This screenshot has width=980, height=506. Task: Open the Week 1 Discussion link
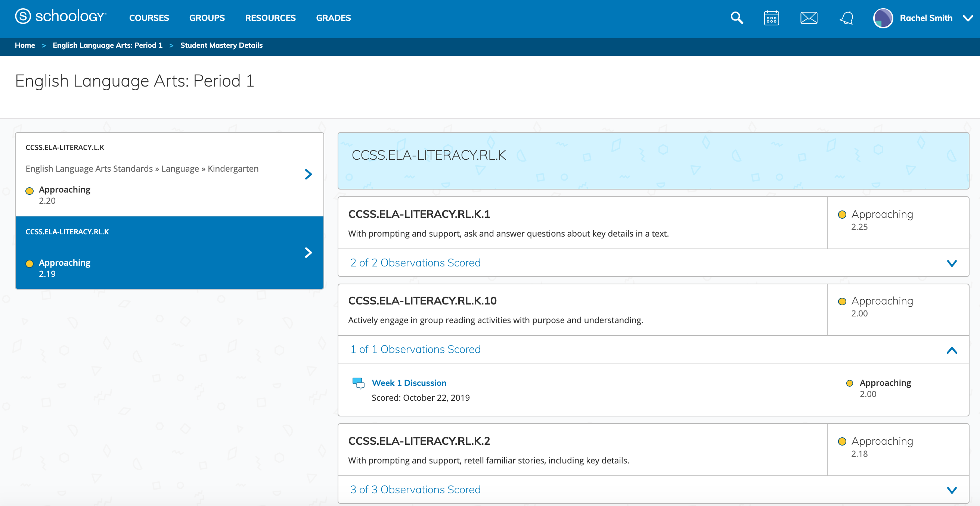[409, 383]
